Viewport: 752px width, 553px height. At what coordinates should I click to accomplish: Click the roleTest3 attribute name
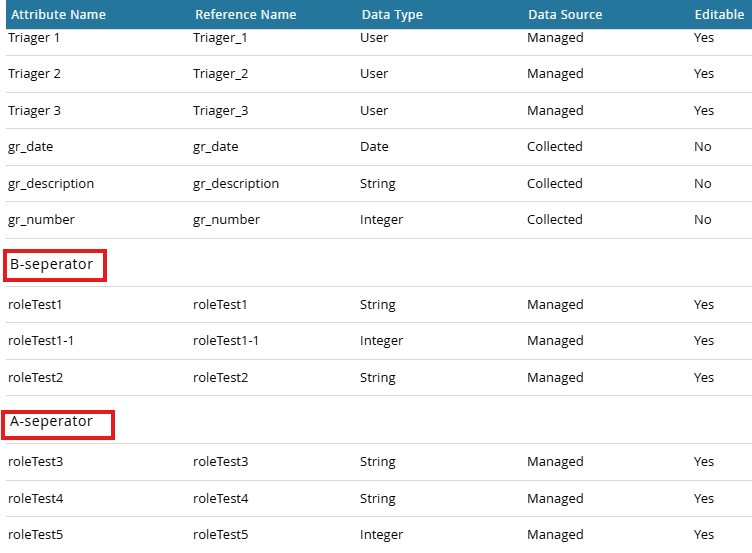point(35,462)
